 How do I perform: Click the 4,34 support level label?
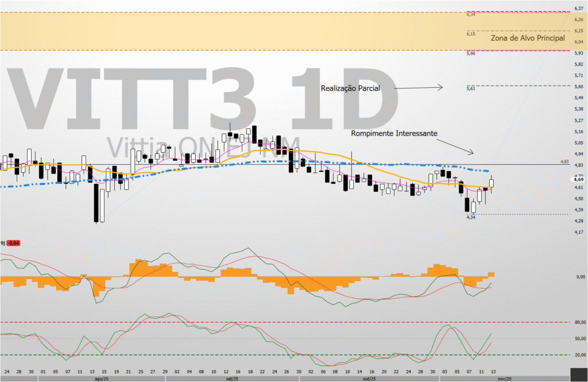coord(470,217)
